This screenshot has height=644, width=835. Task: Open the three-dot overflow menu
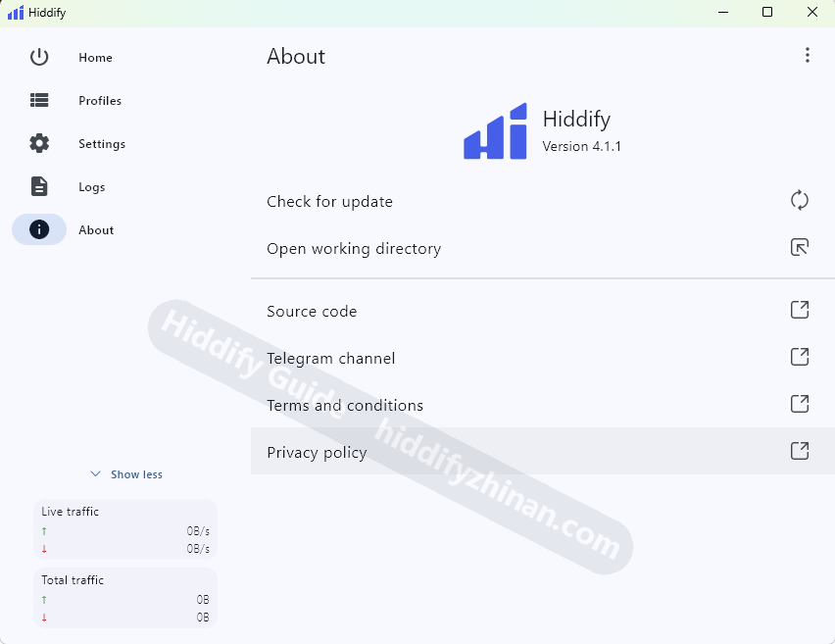click(x=808, y=56)
